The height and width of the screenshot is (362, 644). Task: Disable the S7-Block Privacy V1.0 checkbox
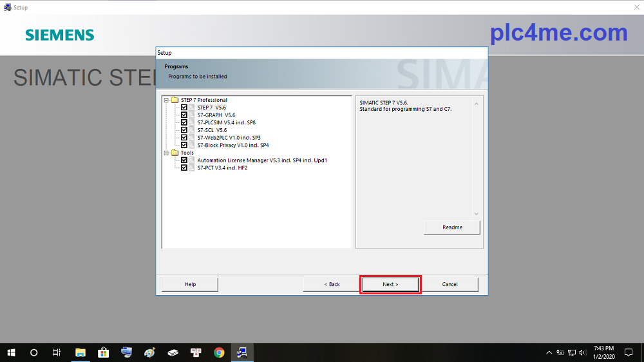(x=184, y=145)
